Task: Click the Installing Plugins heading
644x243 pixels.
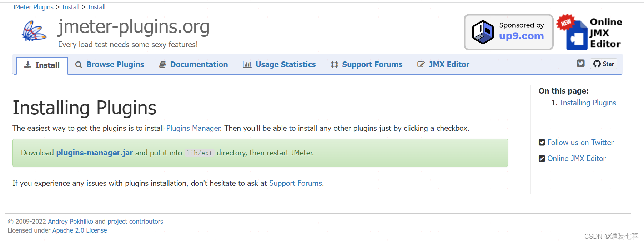Action: (x=85, y=108)
